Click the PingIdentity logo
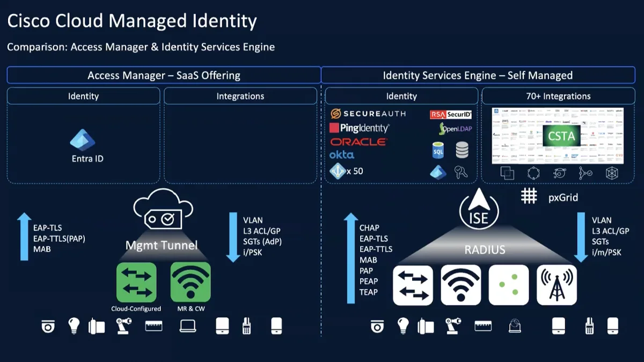Image resolution: width=644 pixels, height=362 pixels. tap(359, 128)
